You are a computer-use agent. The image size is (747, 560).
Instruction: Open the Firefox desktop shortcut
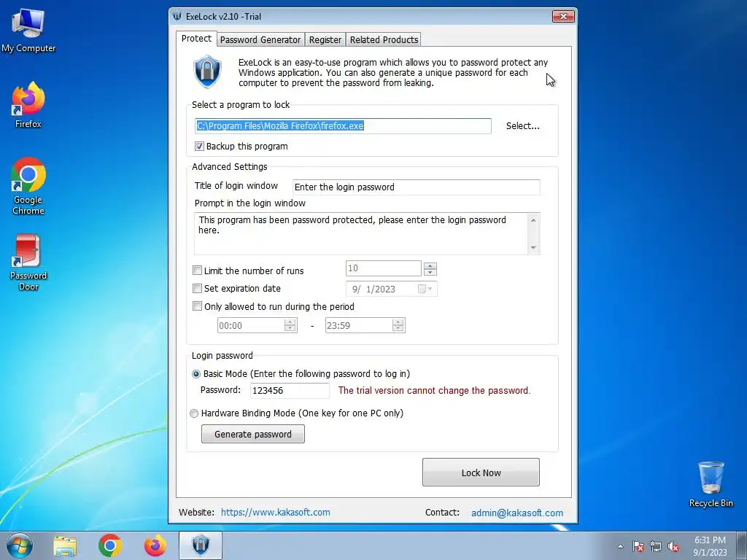click(28, 105)
